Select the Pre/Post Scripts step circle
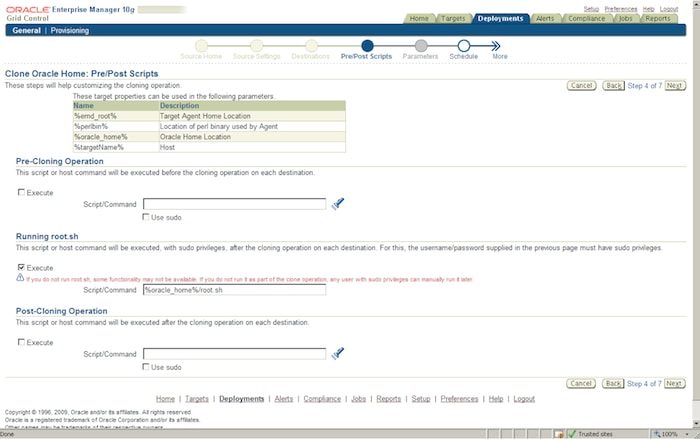Viewport: 700px width, 439px height. point(367,46)
